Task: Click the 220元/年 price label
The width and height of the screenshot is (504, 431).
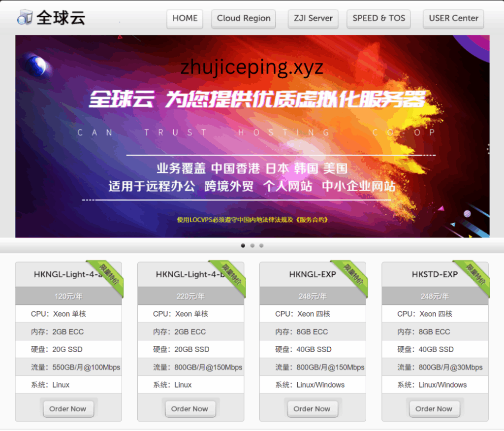Action: [190, 296]
